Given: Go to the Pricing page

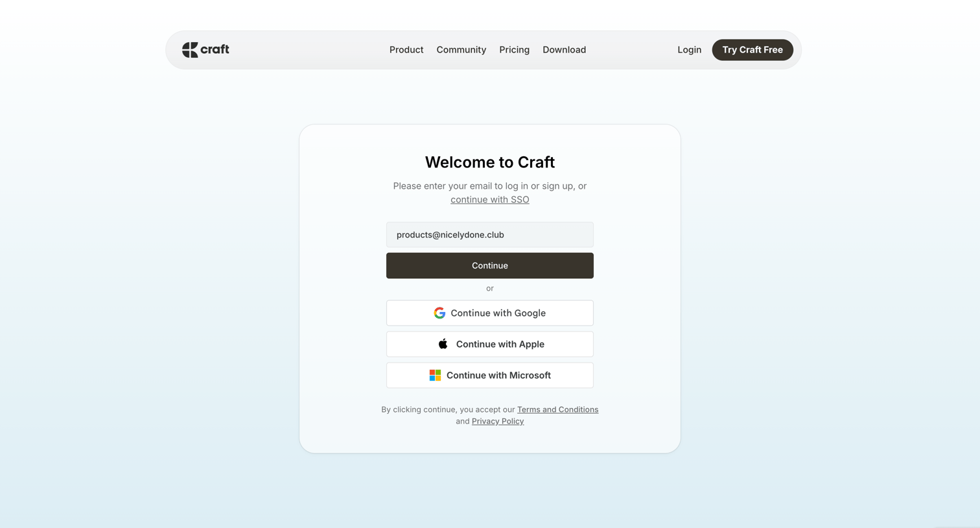Looking at the screenshot, I should coord(514,50).
